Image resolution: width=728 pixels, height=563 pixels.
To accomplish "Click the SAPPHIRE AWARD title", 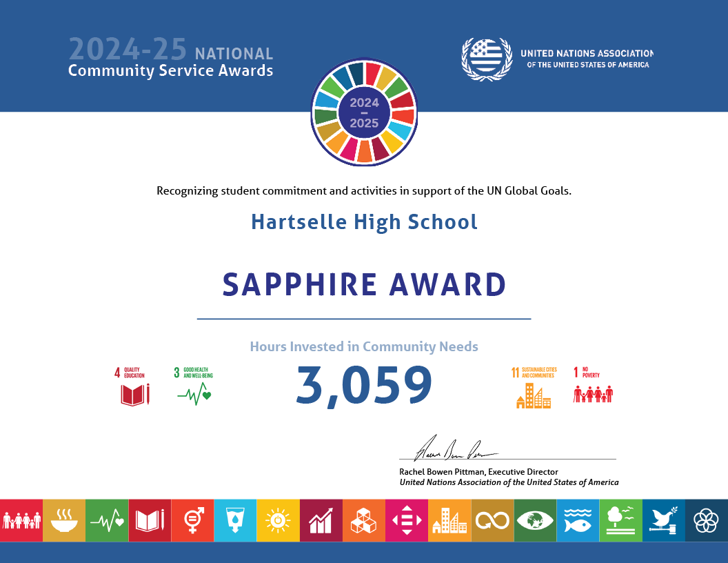I will click(x=364, y=284).
